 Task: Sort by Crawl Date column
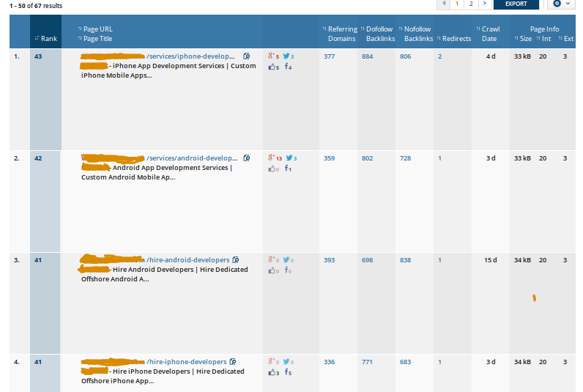click(489, 34)
